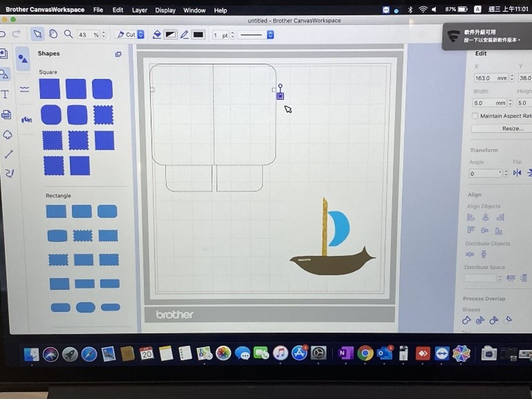
Task: Align objects to bottom edge
Action: (x=498, y=230)
